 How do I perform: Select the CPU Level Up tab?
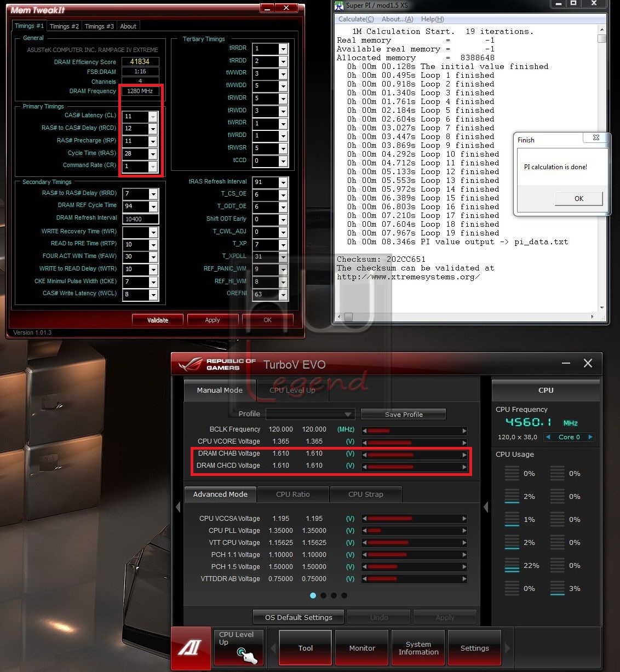tap(292, 390)
